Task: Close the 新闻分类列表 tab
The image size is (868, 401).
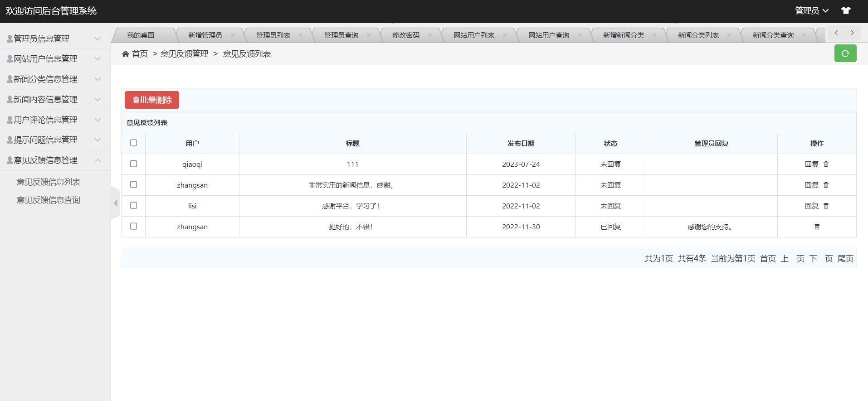Action: (x=729, y=35)
